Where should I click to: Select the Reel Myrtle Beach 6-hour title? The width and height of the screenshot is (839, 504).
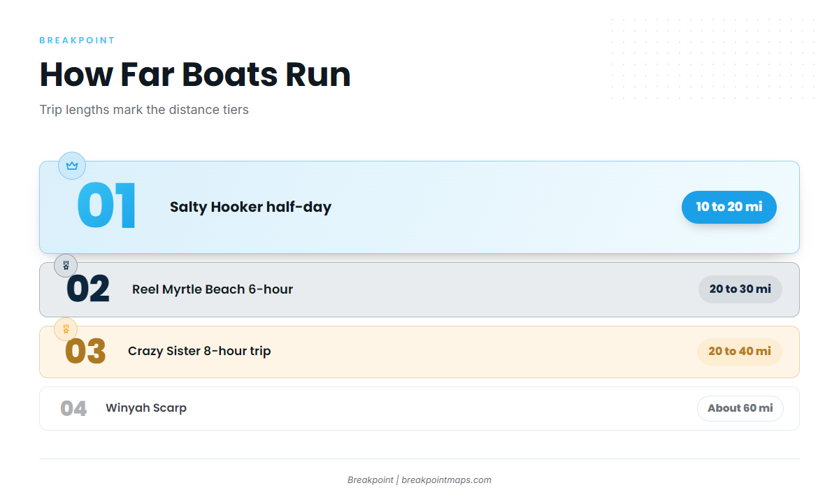(213, 289)
